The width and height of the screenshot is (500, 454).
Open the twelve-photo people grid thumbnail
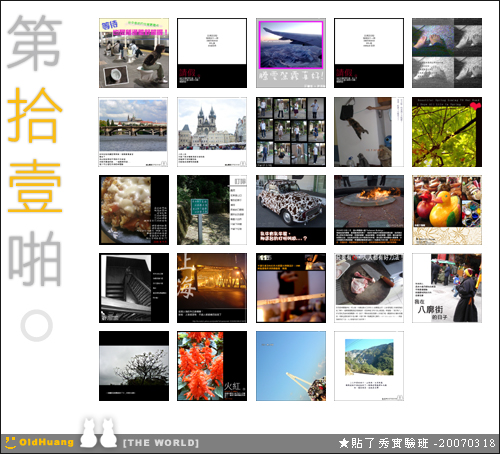[x=291, y=132]
